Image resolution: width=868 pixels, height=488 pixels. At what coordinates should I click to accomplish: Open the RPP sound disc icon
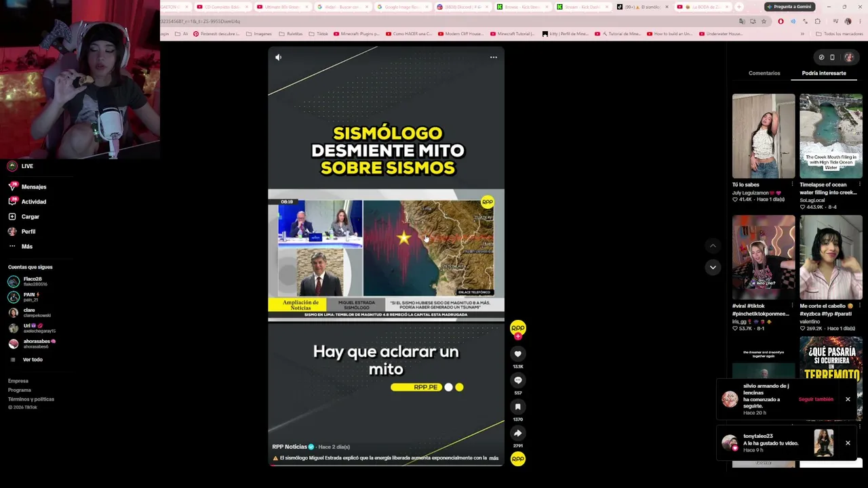[517, 459]
